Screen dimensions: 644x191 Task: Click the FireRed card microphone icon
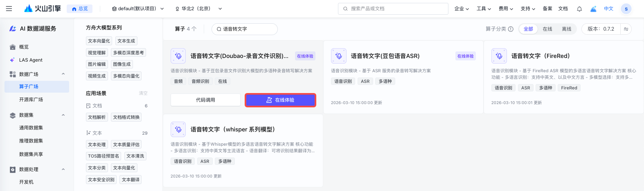tap(499, 56)
